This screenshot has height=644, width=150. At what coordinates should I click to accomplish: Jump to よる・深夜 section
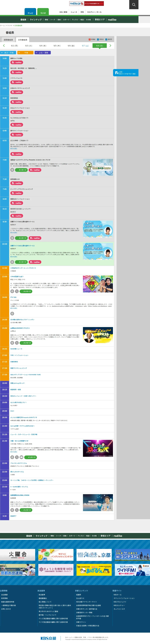click(43, 53)
